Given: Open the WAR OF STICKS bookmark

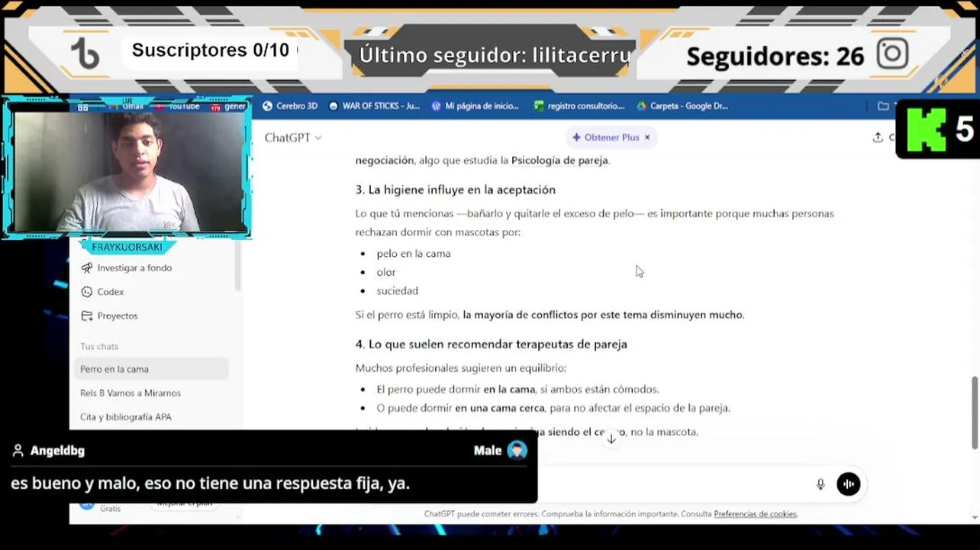Looking at the screenshot, I should click(x=374, y=106).
